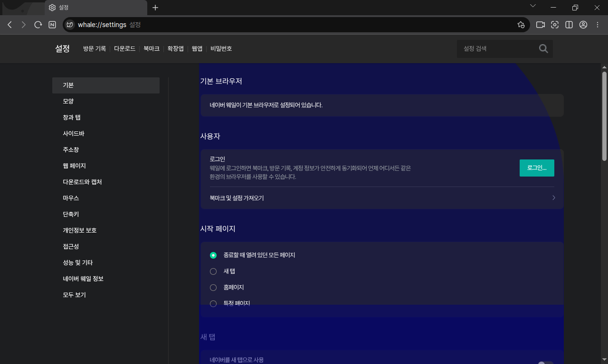Image resolution: width=608 pixels, height=364 pixels.
Task: Click the bookmark star icon in address bar
Action: click(x=521, y=25)
